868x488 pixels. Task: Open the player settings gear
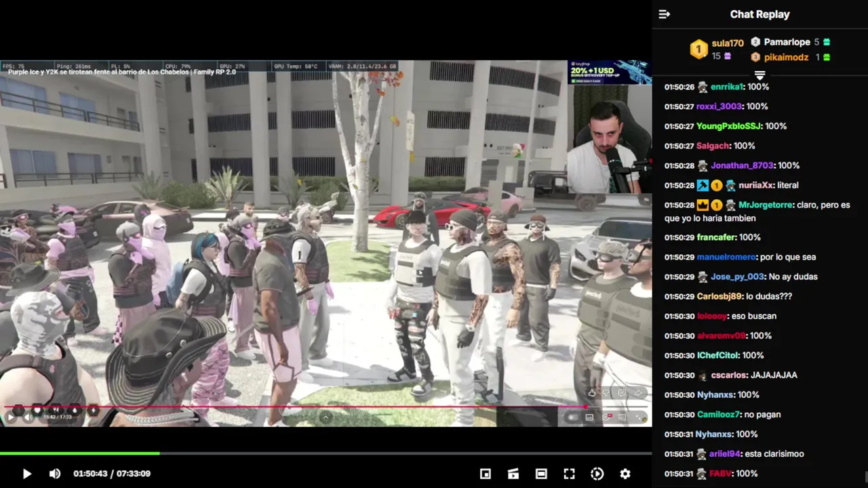pyautogui.click(x=625, y=474)
